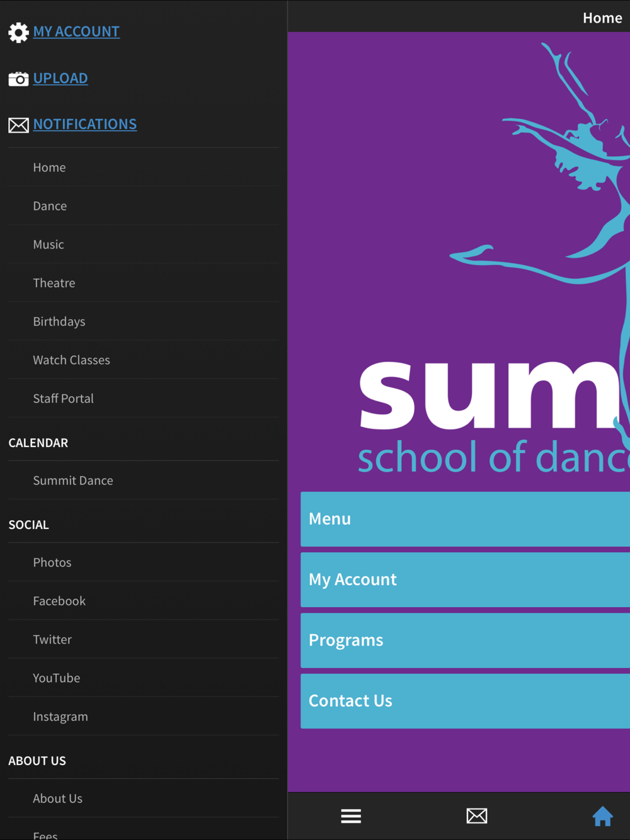Screen dimensions: 630x840
Task: Open YouTube under Social
Action: click(x=144, y=678)
